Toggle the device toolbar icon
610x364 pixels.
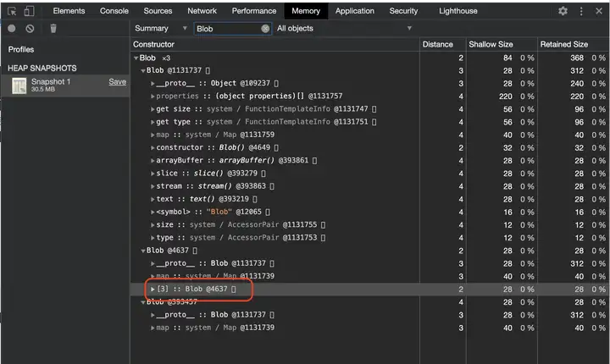[x=29, y=11]
